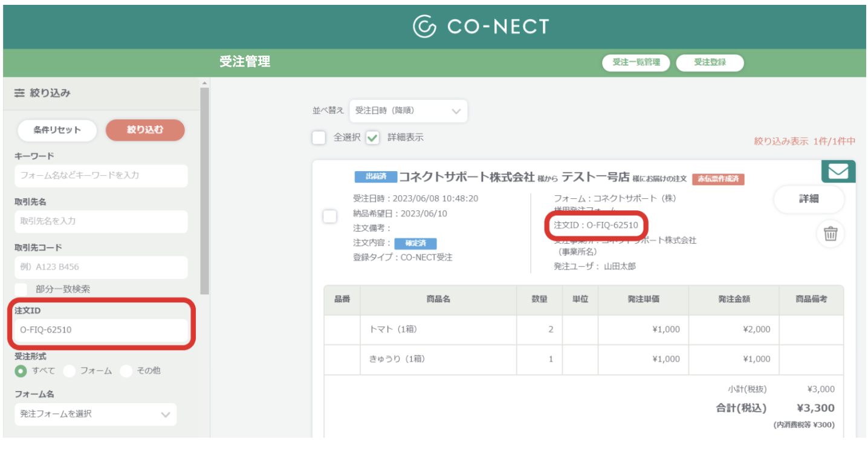
Task: Open the envelope mail icon on order card
Action: click(838, 172)
